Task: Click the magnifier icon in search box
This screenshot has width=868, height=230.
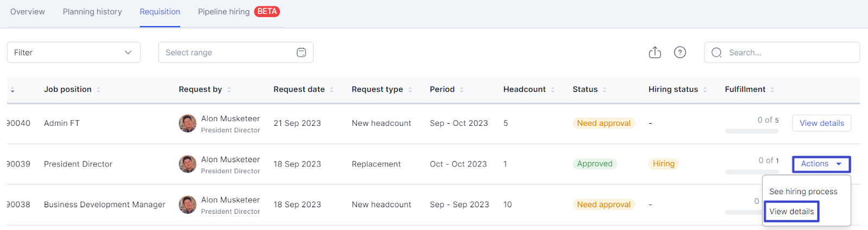Action: (717, 53)
